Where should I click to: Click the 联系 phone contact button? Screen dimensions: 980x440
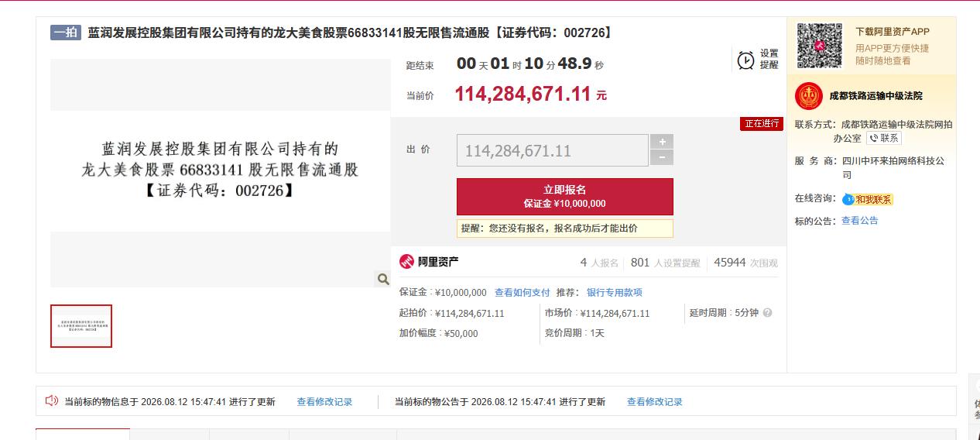[x=884, y=138]
